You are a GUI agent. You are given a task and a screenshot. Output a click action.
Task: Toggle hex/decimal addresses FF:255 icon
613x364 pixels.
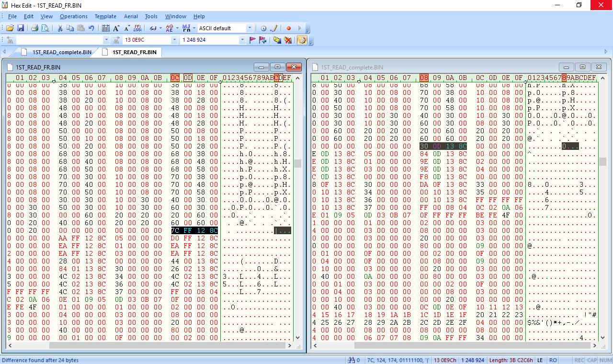pyautogui.click(x=138, y=28)
